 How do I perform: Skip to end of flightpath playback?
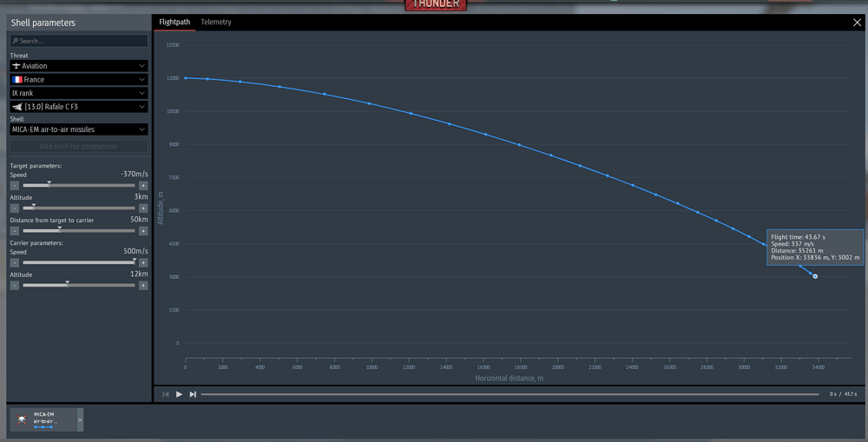193,394
